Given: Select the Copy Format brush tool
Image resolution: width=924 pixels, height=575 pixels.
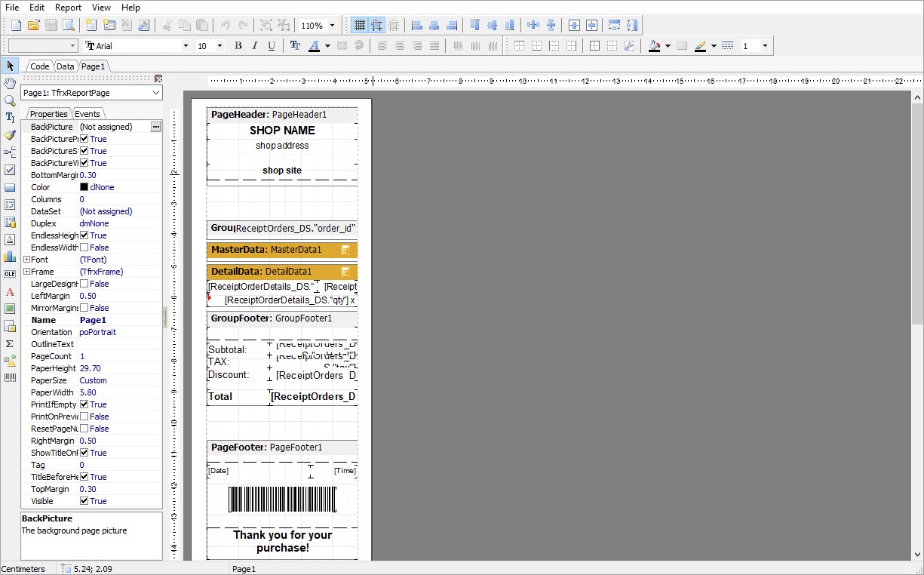Looking at the screenshot, I should [x=10, y=135].
